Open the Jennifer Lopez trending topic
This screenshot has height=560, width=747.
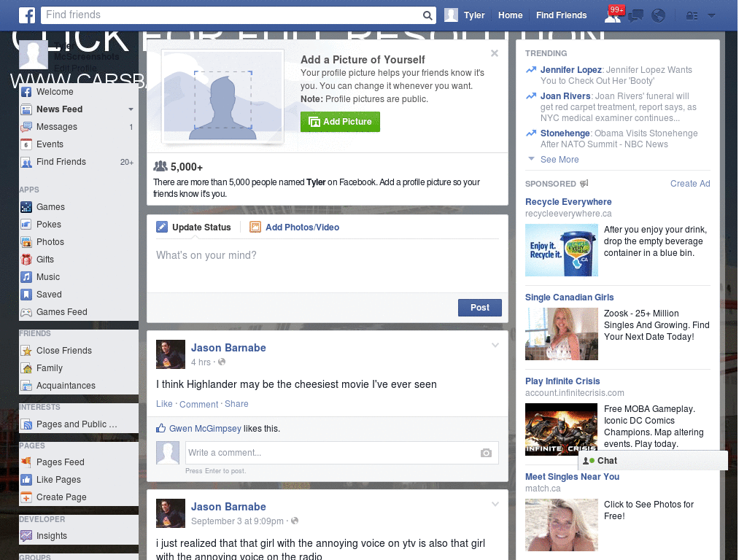pos(570,70)
